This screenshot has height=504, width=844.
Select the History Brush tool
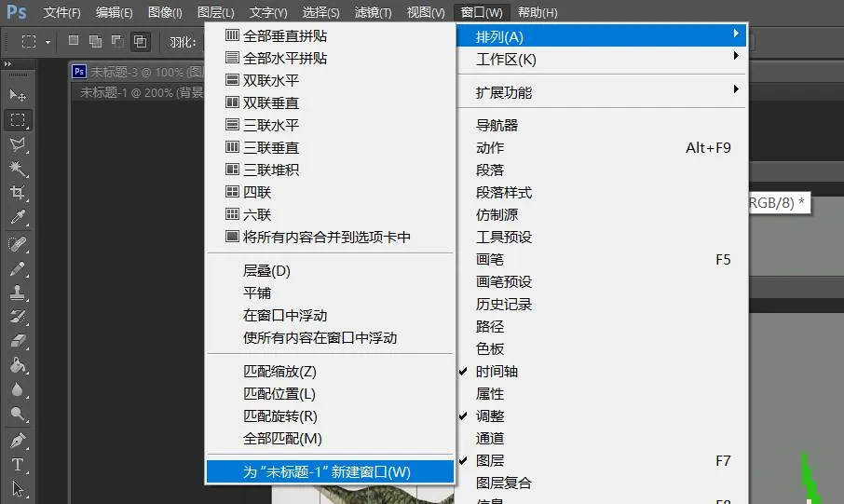[x=17, y=317]
